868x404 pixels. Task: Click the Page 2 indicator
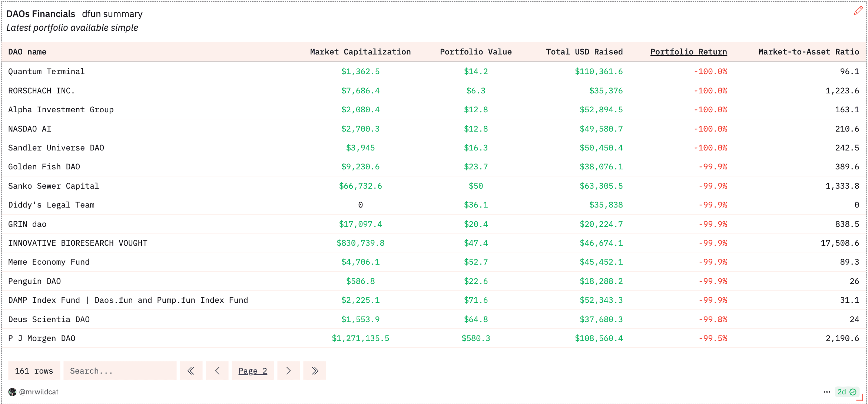tap(253, 371)
